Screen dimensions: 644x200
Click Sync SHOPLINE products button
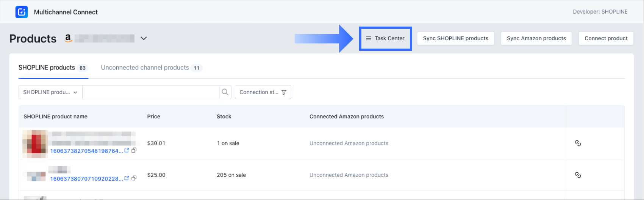pos(455,38)
